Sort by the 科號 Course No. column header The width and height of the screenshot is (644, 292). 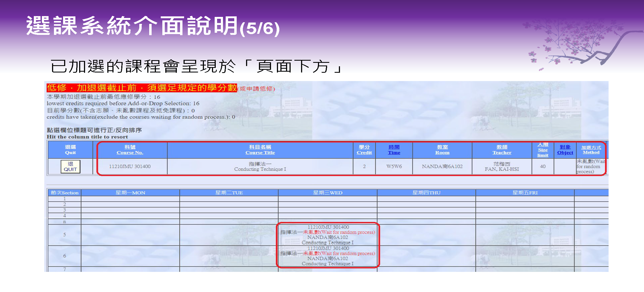pos(130,150)
